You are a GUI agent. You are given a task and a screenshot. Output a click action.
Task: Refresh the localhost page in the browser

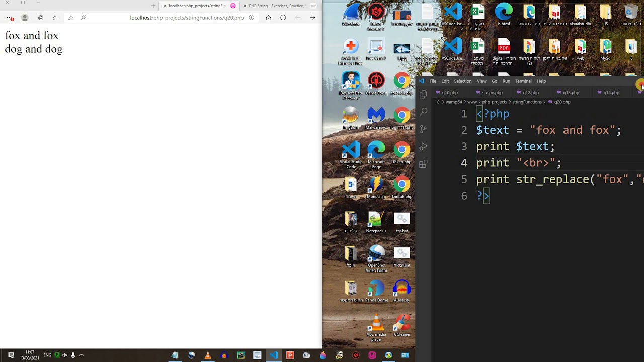tap(283, 18)
